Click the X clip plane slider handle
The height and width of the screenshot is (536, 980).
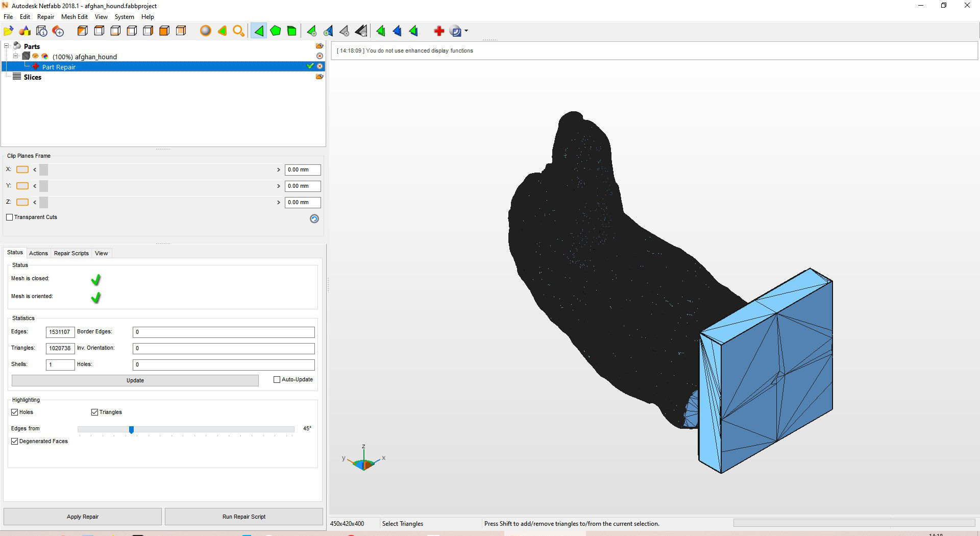[43, 169]
